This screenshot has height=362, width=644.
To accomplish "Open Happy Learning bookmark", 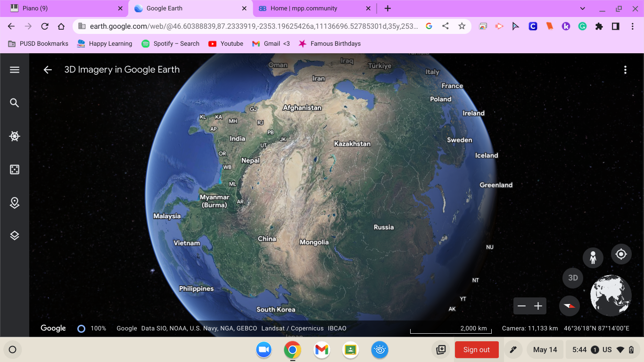I will pyautogui.click(x=104, y=43).
